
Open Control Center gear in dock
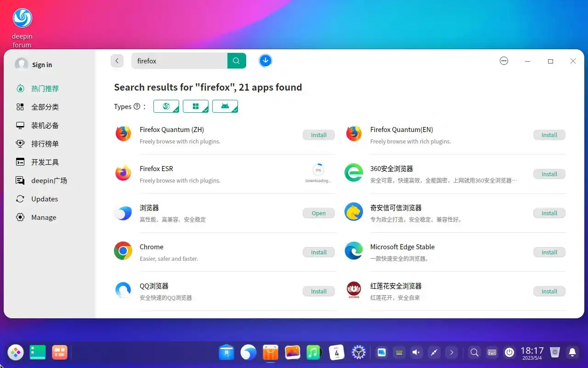point(358,352)
